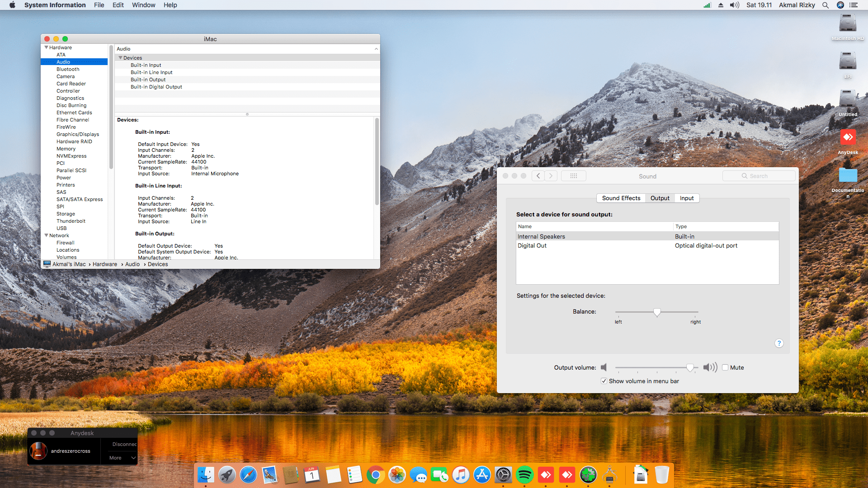
Task: Click the volume icon in menu bar
Action: 734,5
